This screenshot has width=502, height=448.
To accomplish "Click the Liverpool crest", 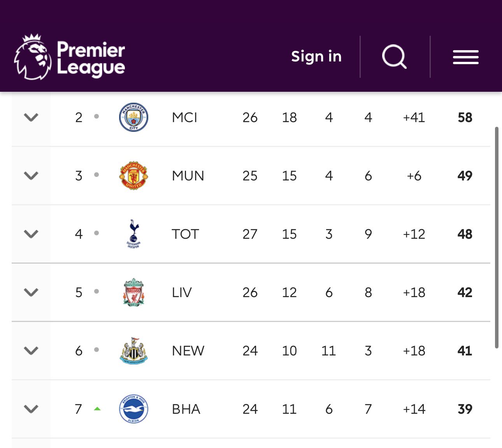I will pos(133,292).
